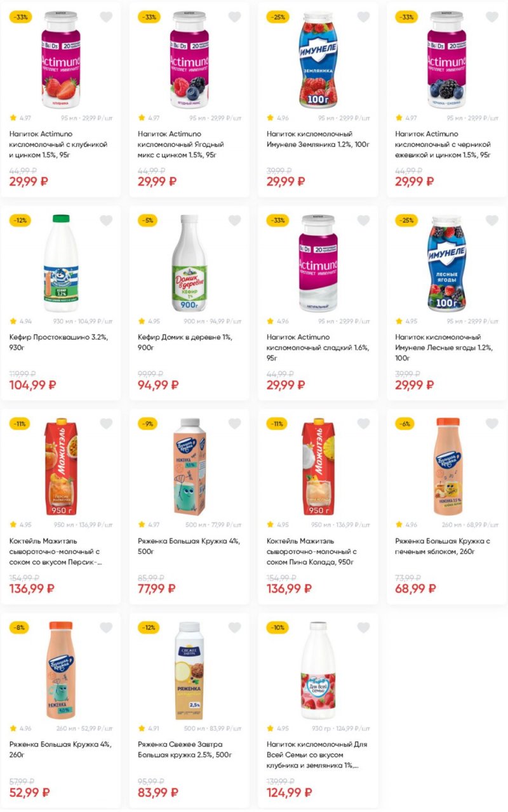Add Кефир Простоквашино 3.2% to favorites
Viewport: 508px width, 812px height.
click(106, 221)
